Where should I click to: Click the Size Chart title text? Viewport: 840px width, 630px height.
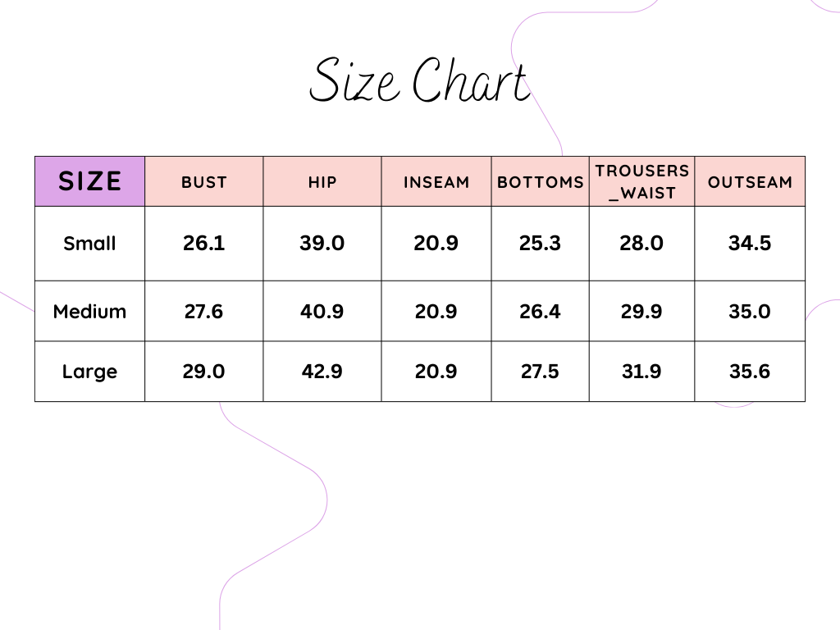tap(418, 82)
